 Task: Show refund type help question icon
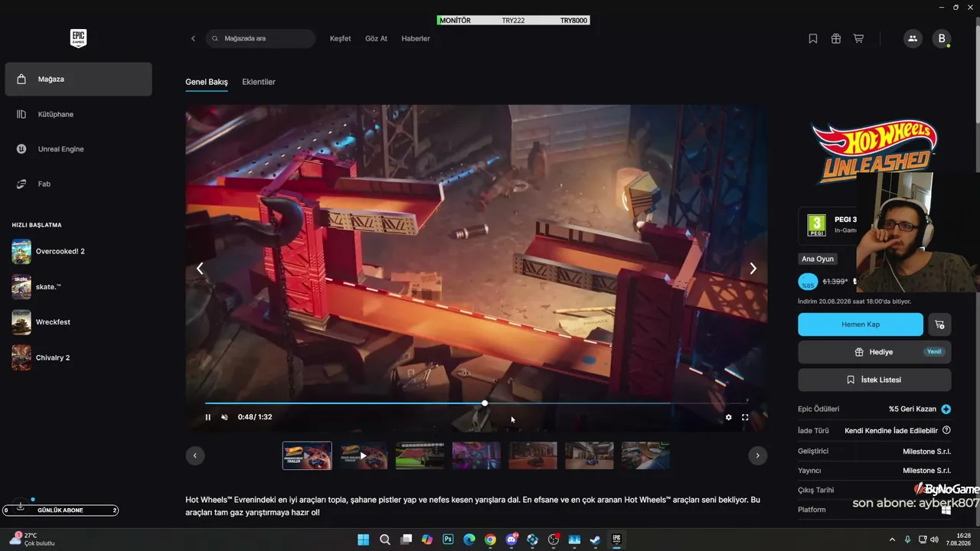click(946, 431)
